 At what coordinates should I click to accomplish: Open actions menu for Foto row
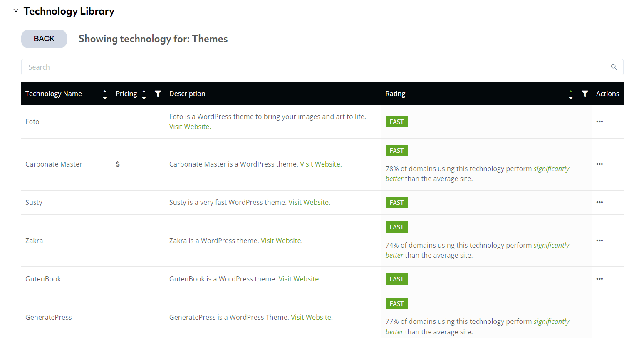point(599,122)
